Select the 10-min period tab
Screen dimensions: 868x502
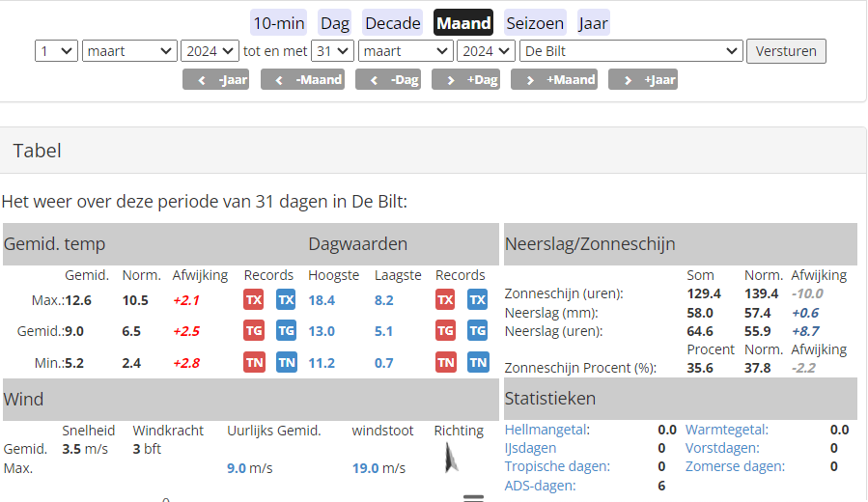[279, 23]
